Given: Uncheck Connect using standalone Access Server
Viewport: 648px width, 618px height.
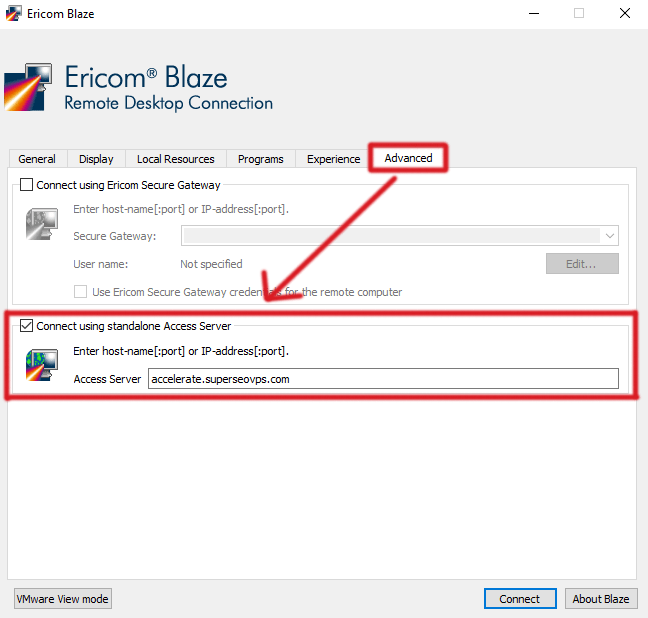Looking at the screenshot, I should 26,326.
